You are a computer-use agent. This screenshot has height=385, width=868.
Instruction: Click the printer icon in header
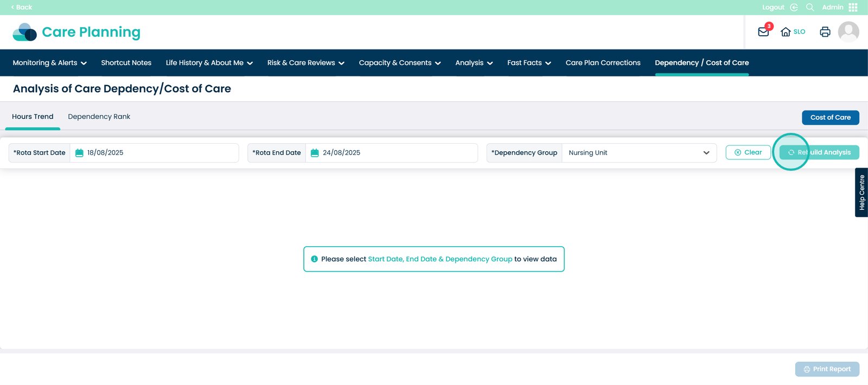click(x=825, y=32)
